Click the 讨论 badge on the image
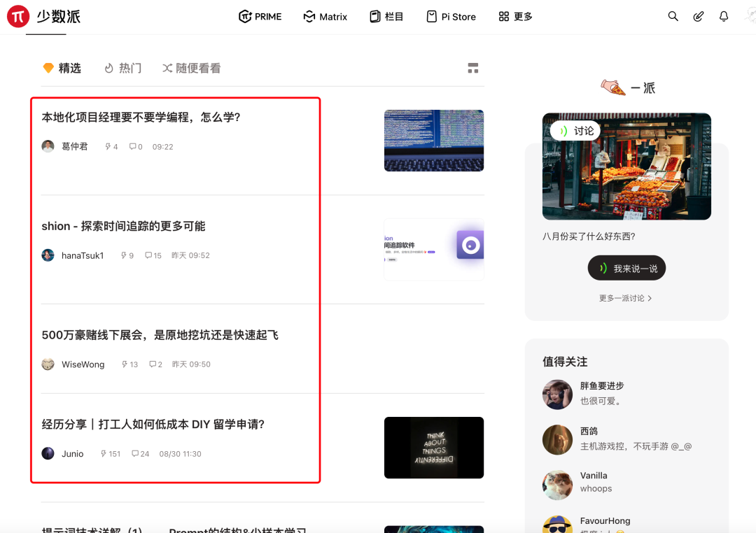This screenshot has width=756, height=533. pos(575,131)
